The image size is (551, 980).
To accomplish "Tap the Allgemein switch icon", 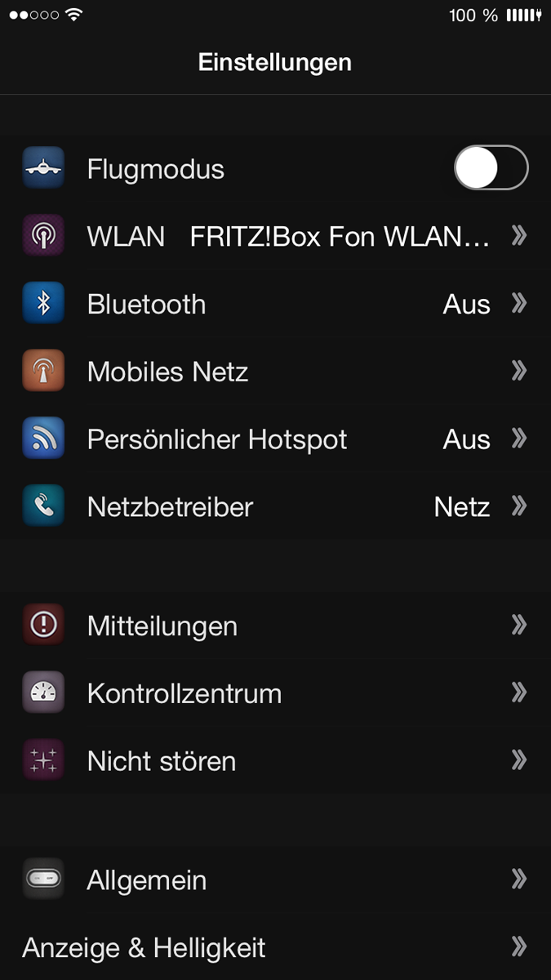I will [x=43, y=880].
